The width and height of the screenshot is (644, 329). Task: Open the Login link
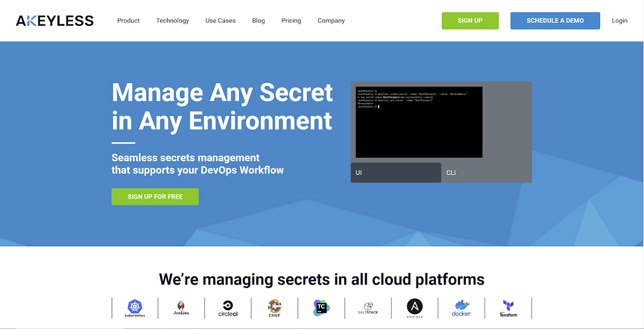pyautogui.click(x=619, y=20)
